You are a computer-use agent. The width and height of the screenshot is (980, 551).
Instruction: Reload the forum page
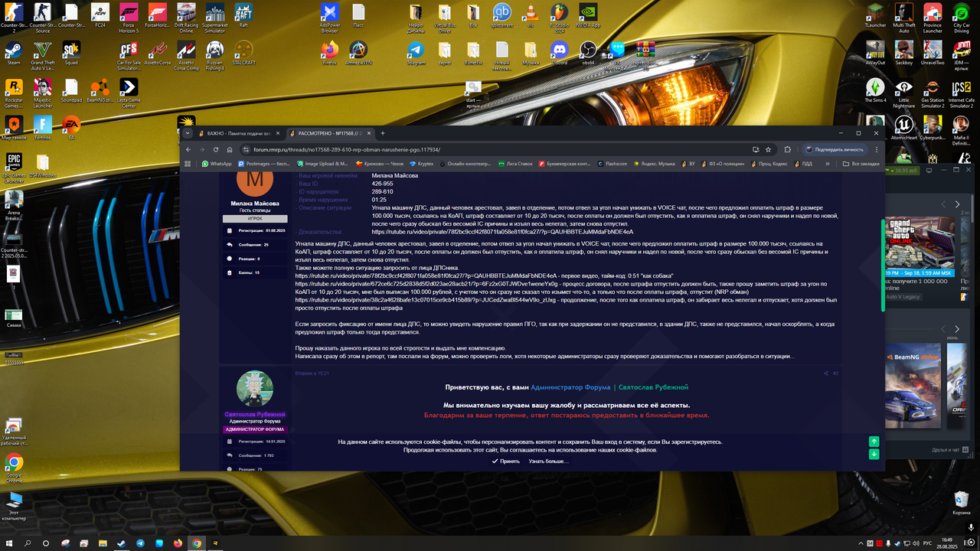click(216, 150)
